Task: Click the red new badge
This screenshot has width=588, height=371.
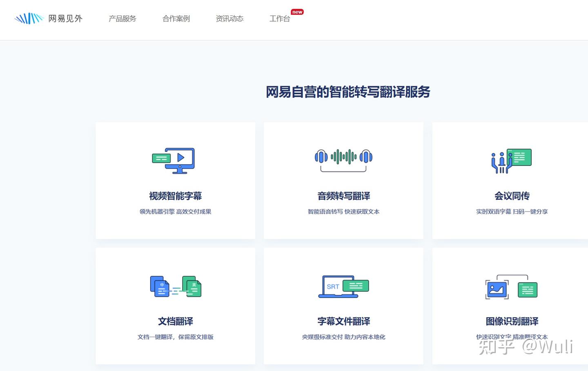Action: pos(297,12)
